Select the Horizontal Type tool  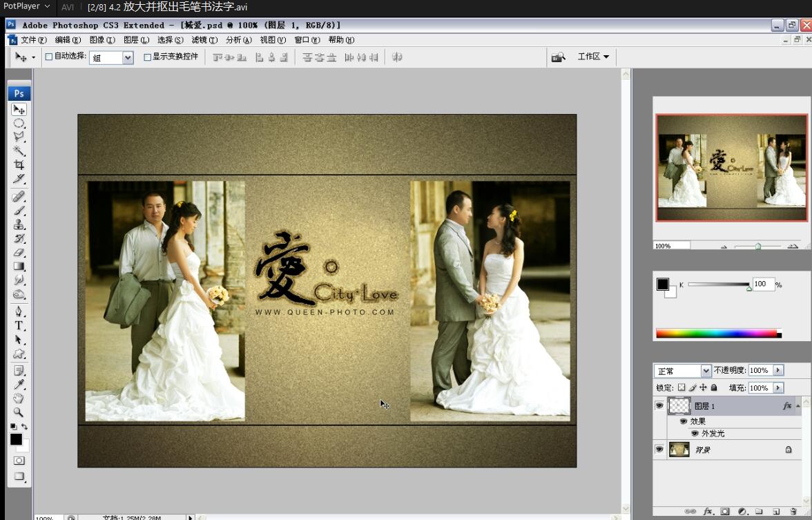pos(19,326)
